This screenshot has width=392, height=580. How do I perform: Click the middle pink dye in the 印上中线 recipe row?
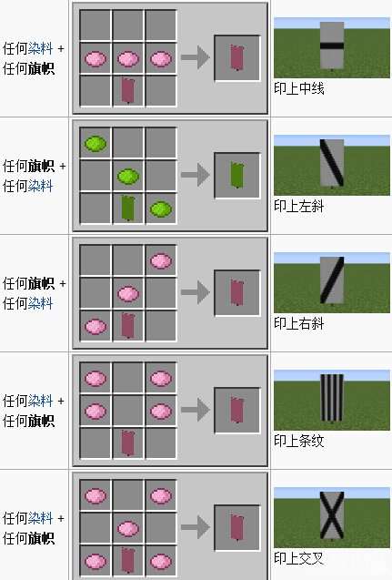point(128,59)
